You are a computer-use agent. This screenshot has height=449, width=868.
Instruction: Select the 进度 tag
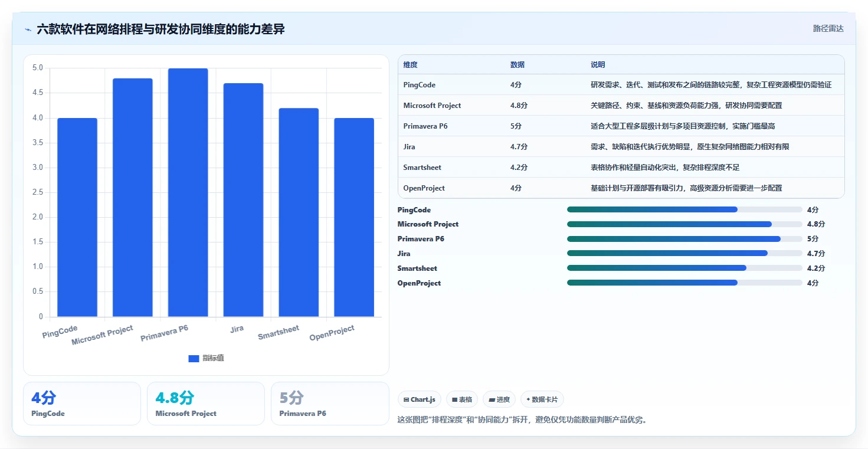[499, 399]
